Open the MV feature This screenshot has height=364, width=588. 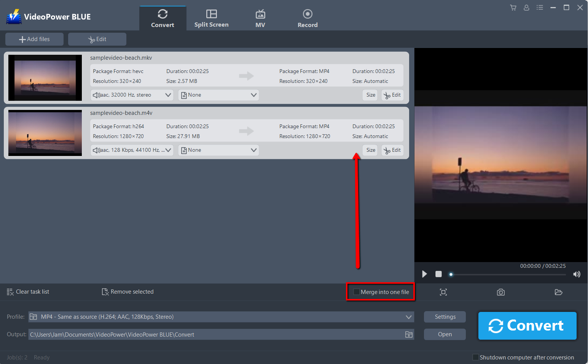click(260, 17)
